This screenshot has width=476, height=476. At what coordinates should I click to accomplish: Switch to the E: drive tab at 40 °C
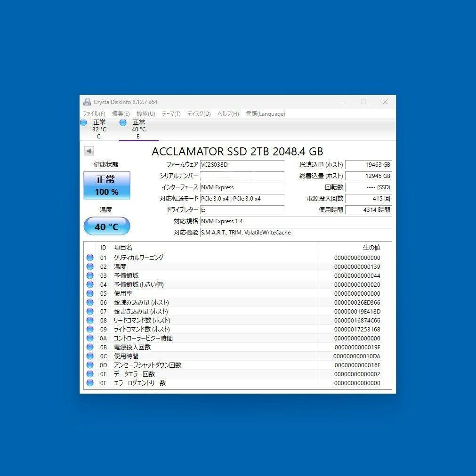pyautogui.click(x=139, y=129)
